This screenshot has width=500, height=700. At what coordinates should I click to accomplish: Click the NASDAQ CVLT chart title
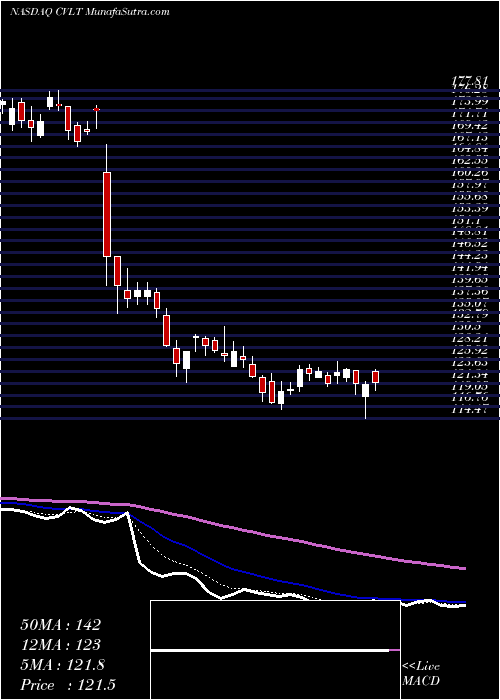pyautogui.click(x=89, y=12)
